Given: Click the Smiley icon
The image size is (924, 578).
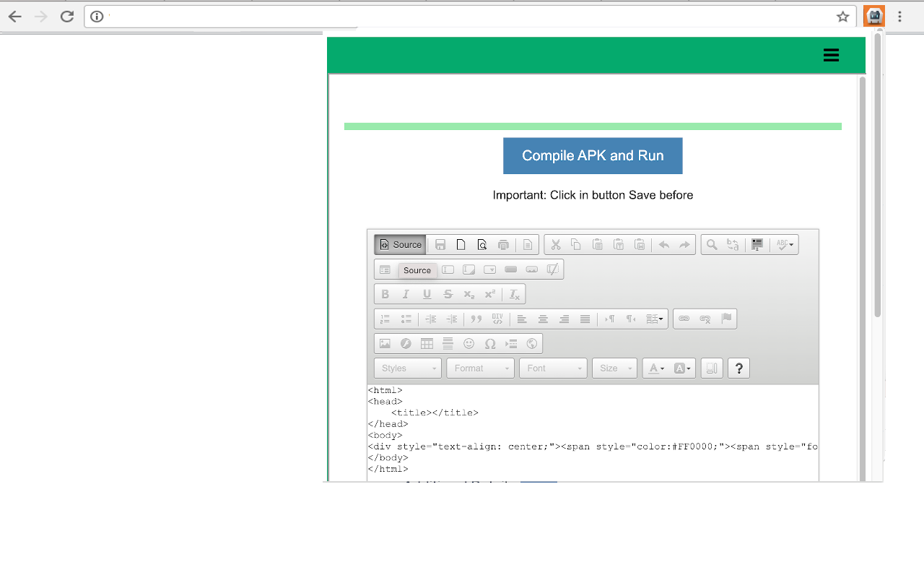Looking at the screenshot, I should 469,344.
